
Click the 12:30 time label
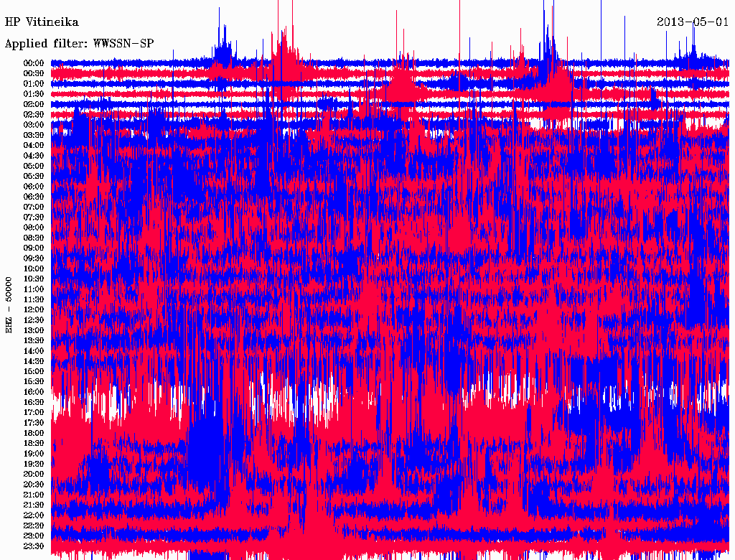coord(34,320)
